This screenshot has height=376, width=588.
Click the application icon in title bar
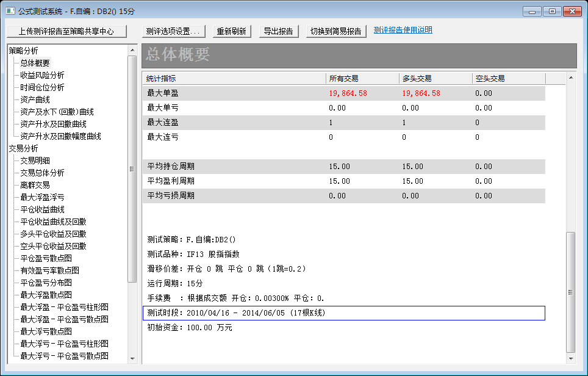pyautogui.click(x=10, y=10)
